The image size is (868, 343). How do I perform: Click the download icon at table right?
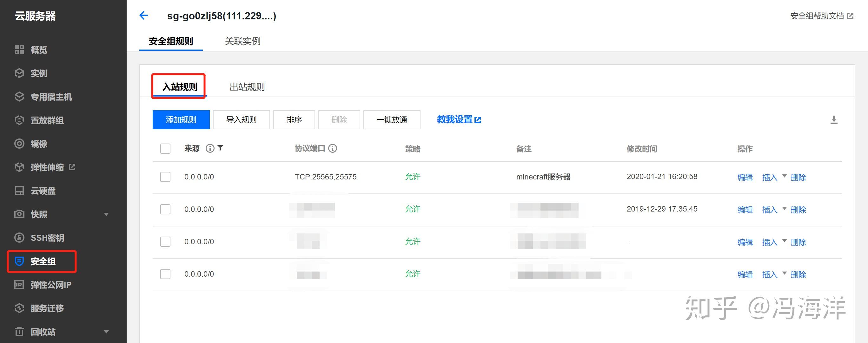(834, 120)
